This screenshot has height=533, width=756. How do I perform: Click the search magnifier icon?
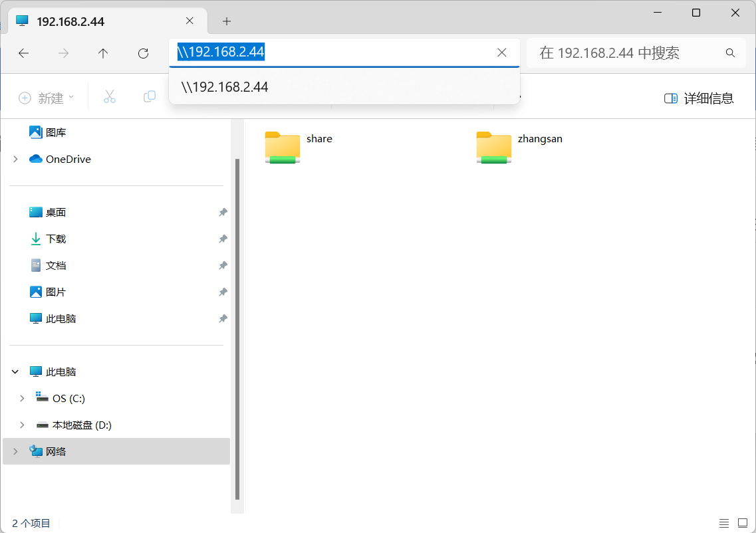pos(730,53)
